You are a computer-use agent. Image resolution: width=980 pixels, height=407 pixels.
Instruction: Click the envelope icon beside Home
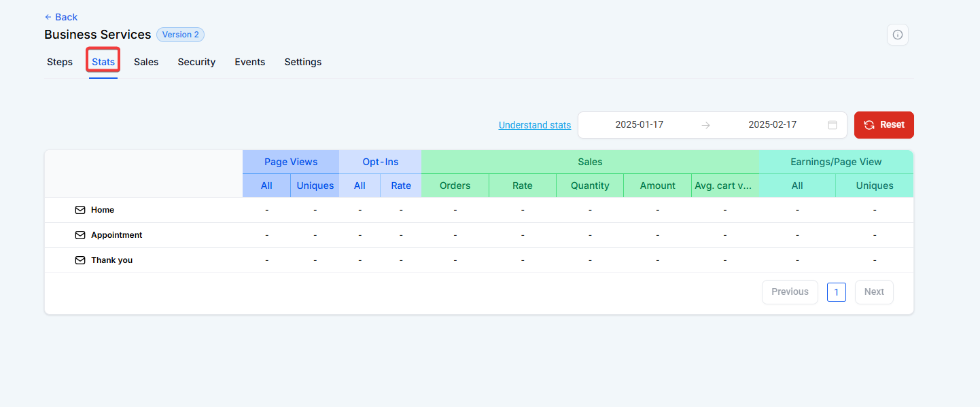tap(80, 210)
